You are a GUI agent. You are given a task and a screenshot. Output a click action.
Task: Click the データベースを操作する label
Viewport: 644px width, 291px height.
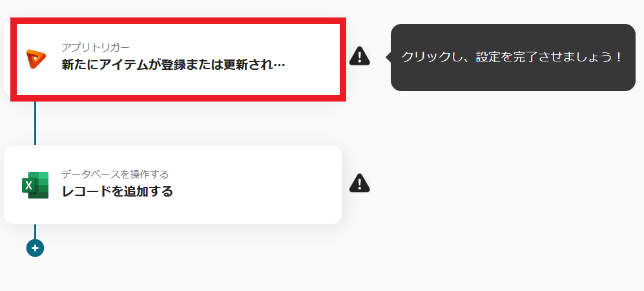116,174
